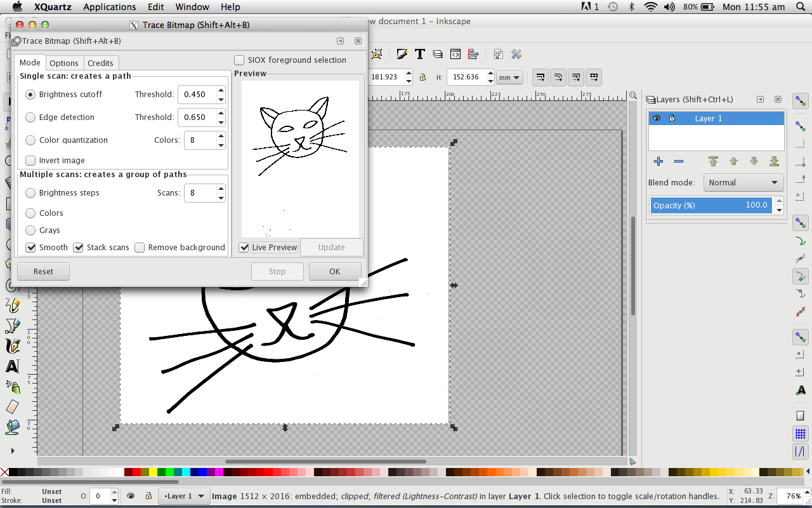Open the Window menu in menu bar
The height and width of the screenshot is (508, 812).
coord(192,7)
